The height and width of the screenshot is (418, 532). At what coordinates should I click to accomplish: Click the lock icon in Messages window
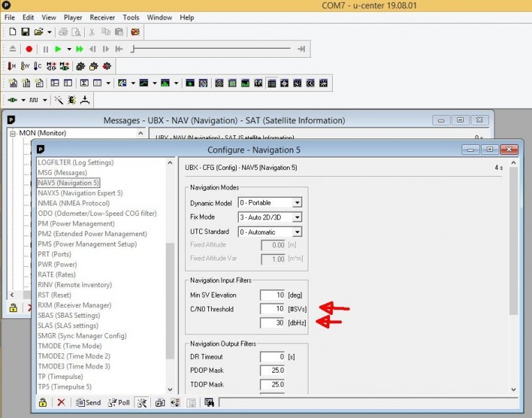point(13,309)
